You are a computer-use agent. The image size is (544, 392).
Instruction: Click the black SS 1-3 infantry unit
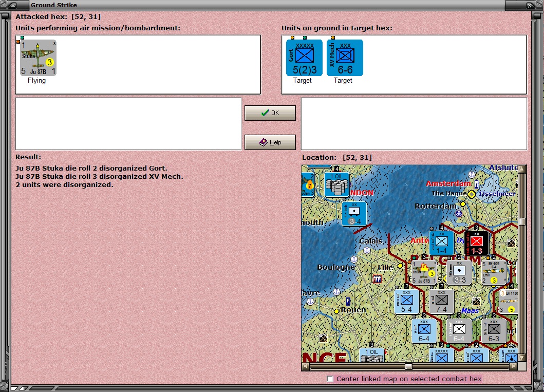pyautogui.click(x=476, y=242)
